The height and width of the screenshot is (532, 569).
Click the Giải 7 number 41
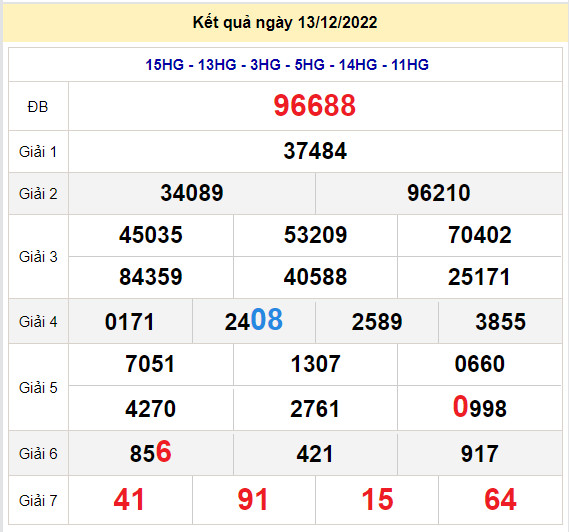pos(129,500)
